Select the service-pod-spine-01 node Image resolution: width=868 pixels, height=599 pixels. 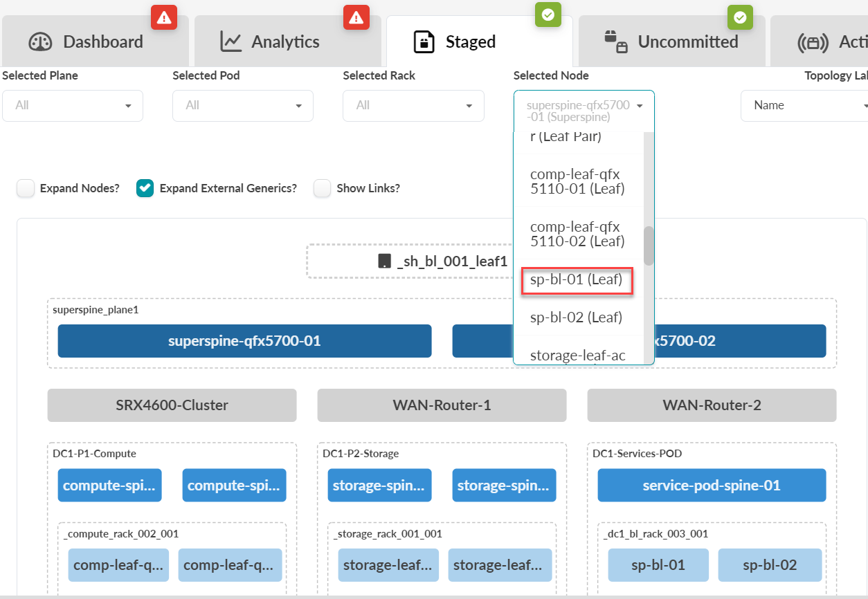[x=712, y=486]
